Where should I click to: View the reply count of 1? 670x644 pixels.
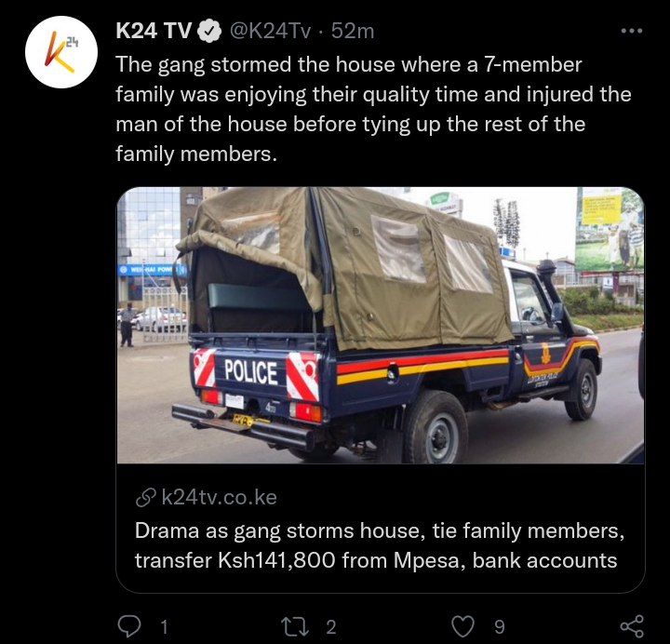(164, 627)
